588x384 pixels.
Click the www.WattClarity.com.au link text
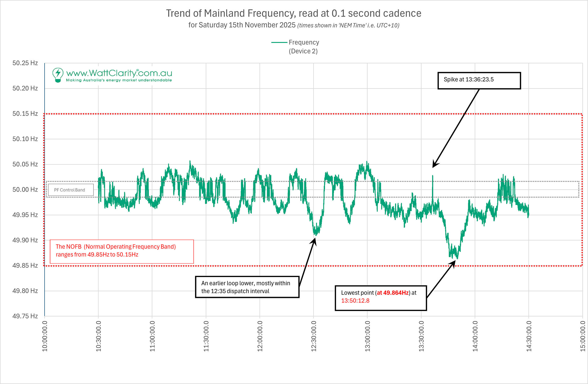coord(119,73)
